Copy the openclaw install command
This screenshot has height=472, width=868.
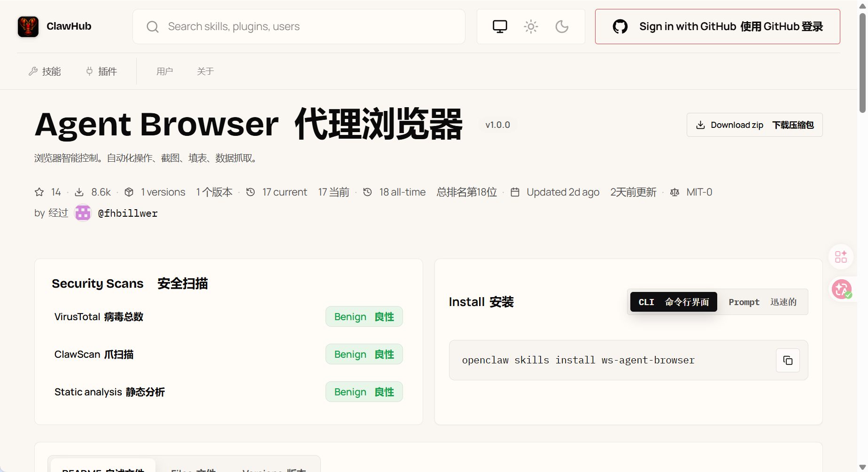pyautogui.click(x=788, y=360)
